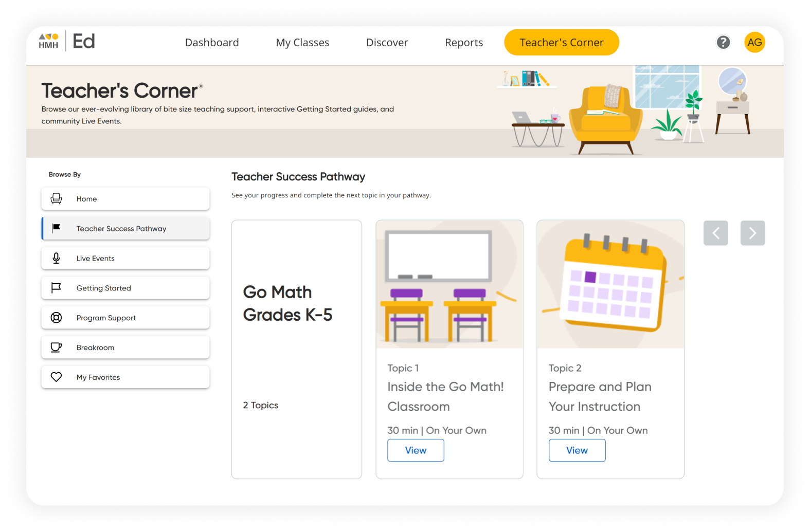Switch to My Classes tab

(302, 43)
